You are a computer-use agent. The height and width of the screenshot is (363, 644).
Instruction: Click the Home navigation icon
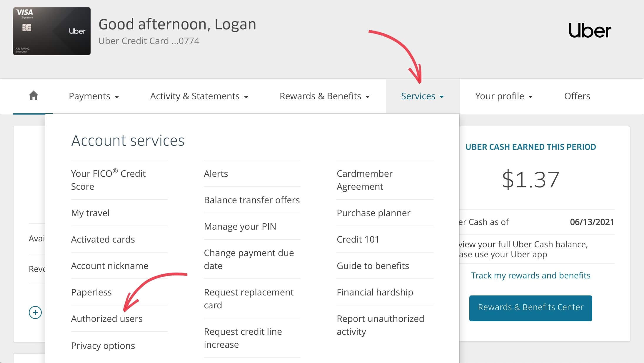pyautogui.click(x=34, y=96)
